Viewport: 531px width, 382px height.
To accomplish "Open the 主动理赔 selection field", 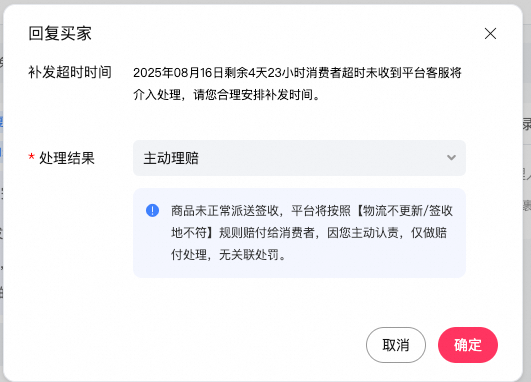I will point(299,158).
